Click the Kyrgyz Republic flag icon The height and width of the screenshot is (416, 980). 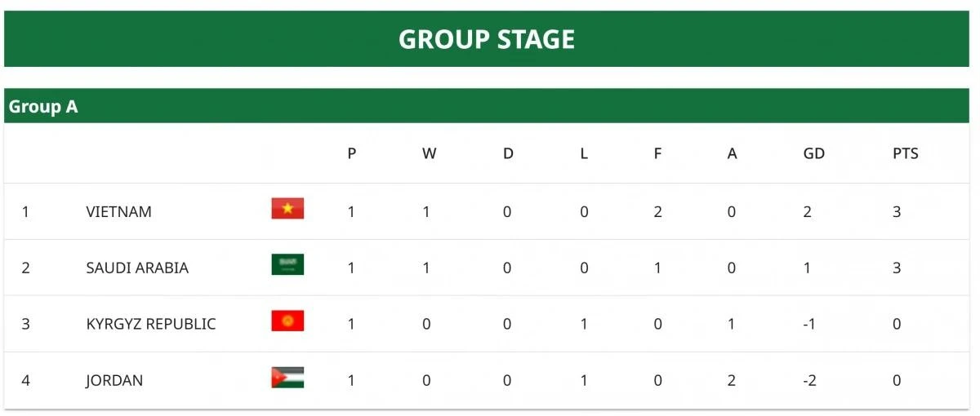(287, 321)
